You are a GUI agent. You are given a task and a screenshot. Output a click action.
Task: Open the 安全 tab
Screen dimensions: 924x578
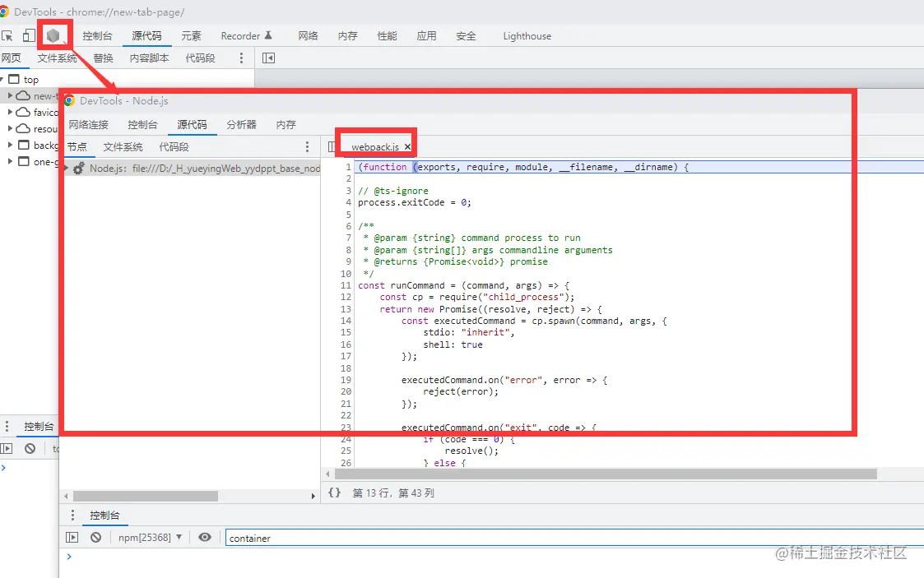tap(467, 36)
